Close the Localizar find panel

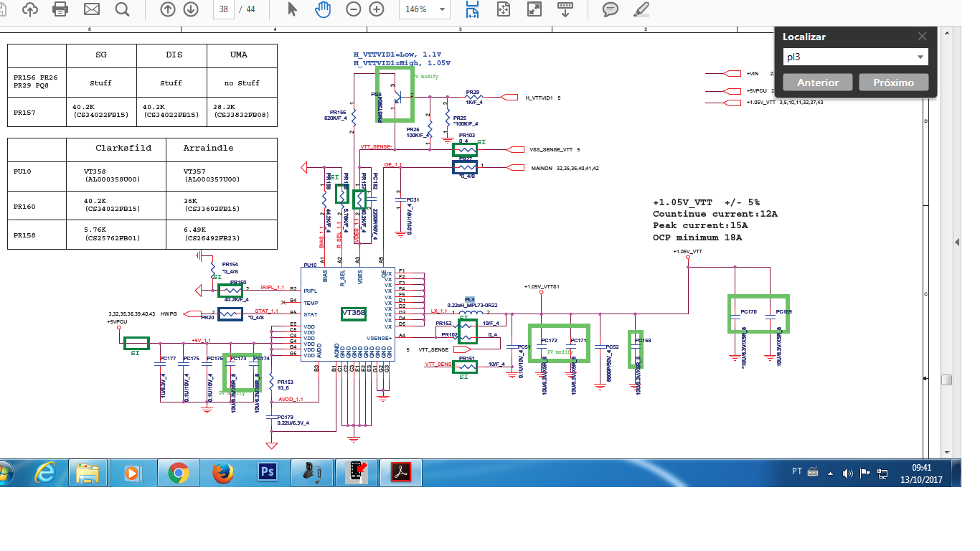(x=923, y=37)
